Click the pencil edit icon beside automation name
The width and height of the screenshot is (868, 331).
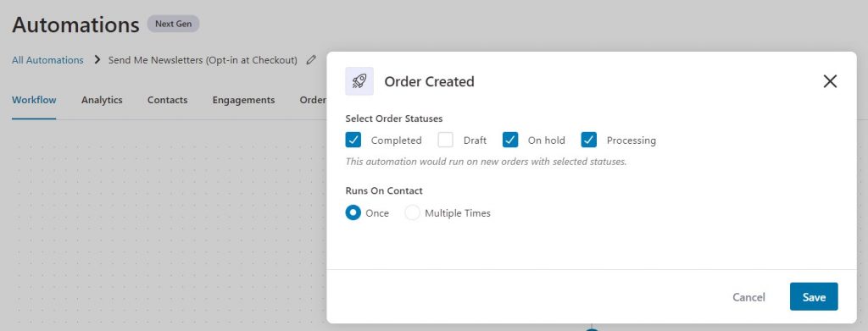311,59
